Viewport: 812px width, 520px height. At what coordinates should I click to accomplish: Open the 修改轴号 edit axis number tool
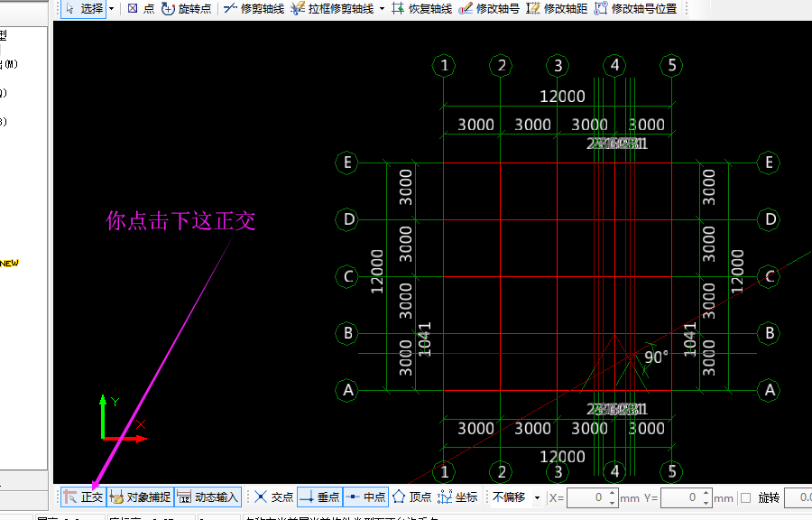click(x=489, y=9)
